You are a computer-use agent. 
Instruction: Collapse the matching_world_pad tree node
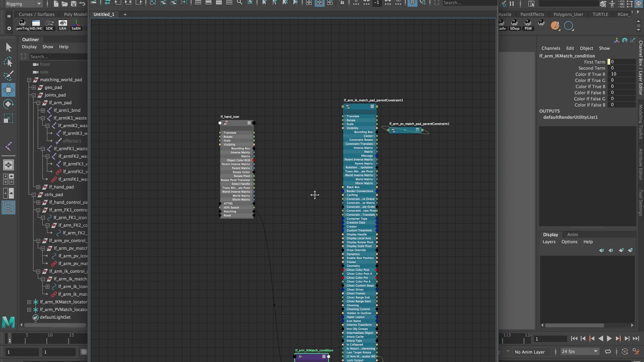pos(29,80)
